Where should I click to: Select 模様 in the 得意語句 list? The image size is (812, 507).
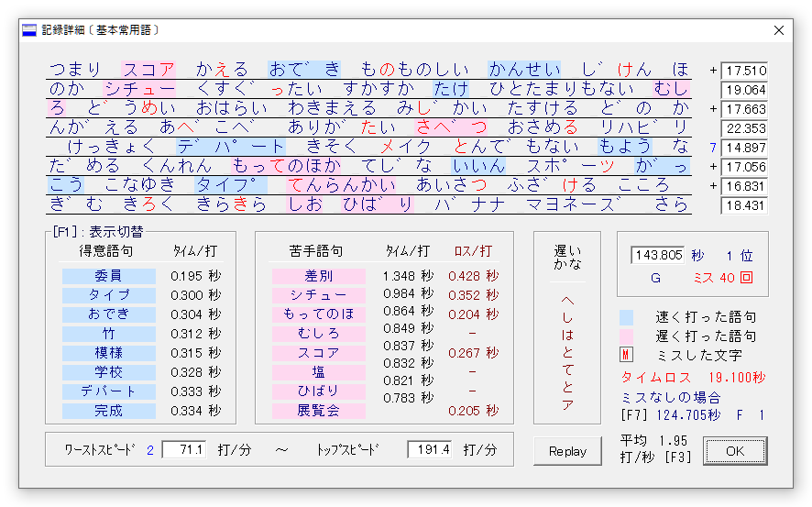(109, 353)
